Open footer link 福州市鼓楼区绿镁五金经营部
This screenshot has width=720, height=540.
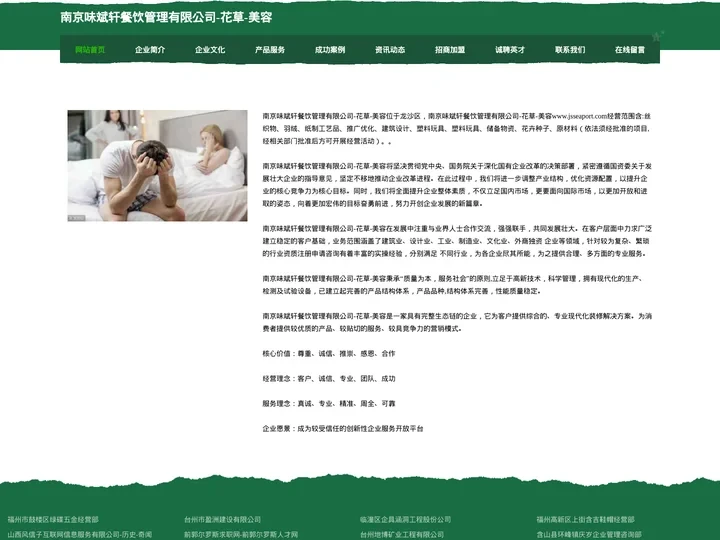coord(53,519)
